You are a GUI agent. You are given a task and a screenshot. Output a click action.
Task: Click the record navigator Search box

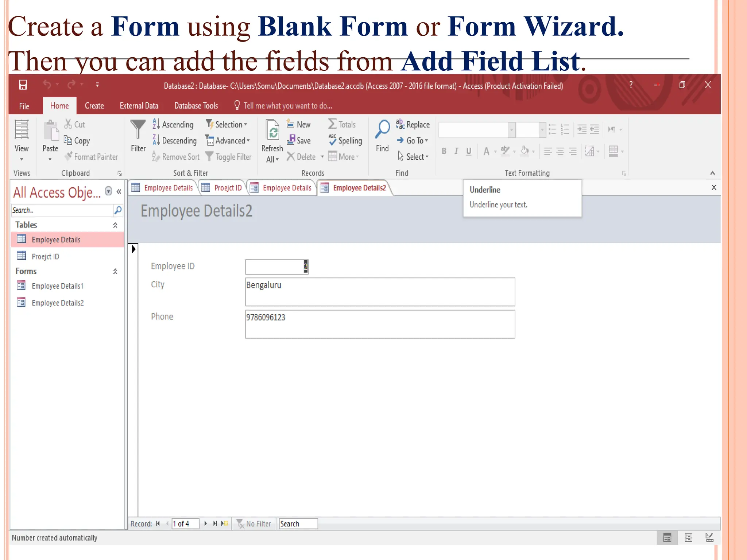(298, 524)
